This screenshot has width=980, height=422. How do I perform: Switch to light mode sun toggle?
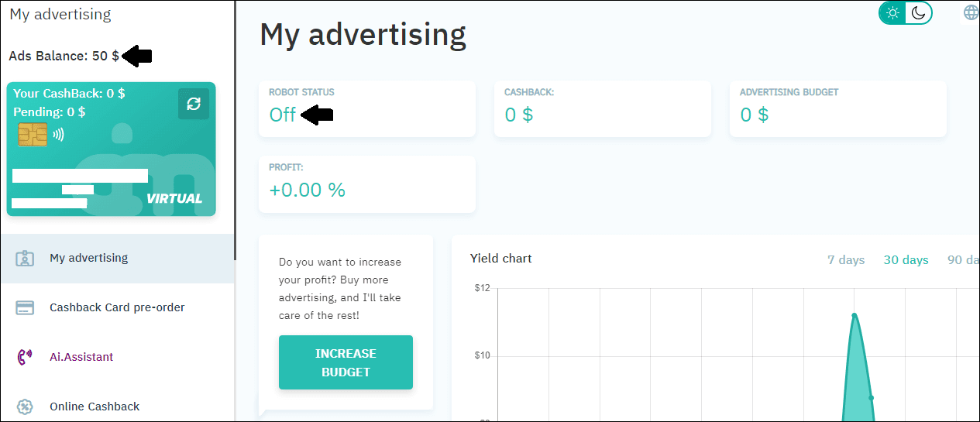[892, 13]
